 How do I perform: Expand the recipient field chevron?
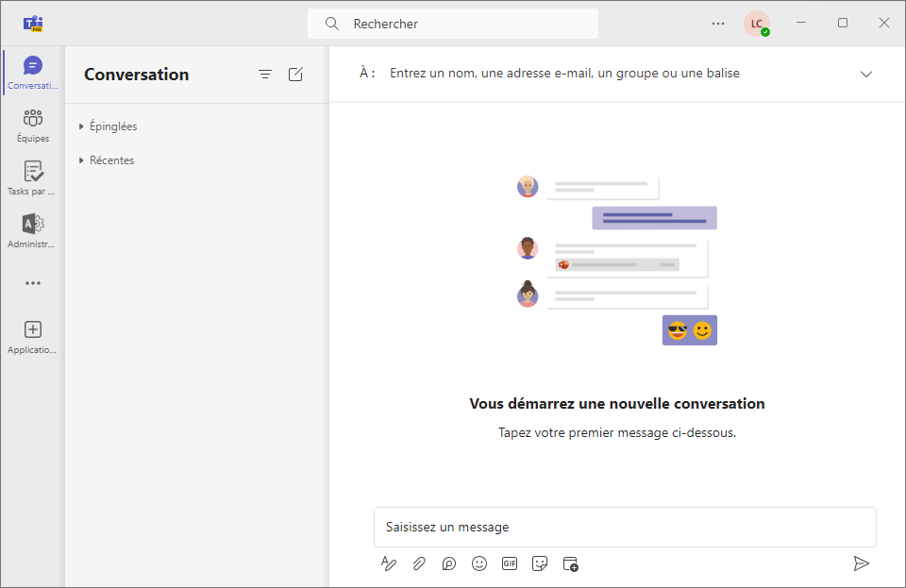pyautogui.click(x=866, y=74)
